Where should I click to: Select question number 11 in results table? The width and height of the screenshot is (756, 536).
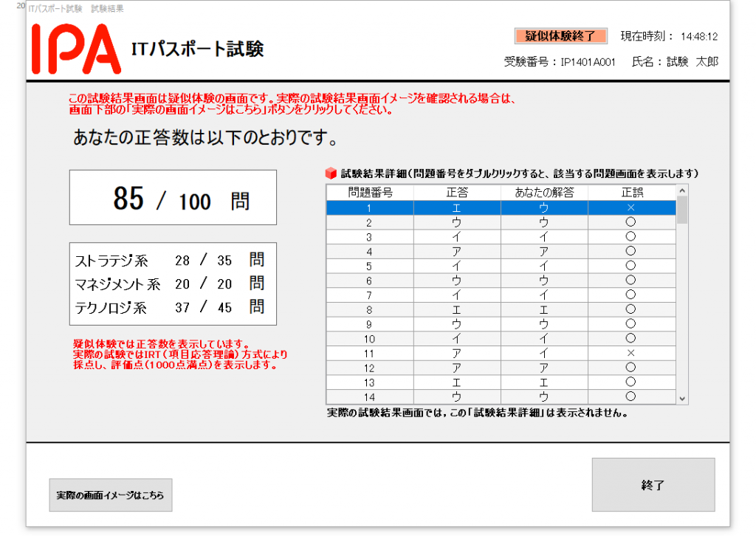[369, 354]
